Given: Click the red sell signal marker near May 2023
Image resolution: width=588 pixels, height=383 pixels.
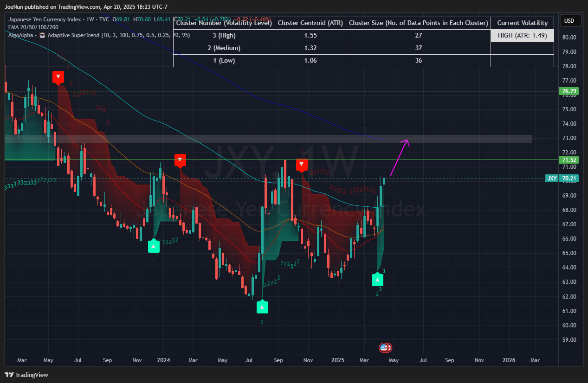Looking at the screenshot, I should point(58,77).
